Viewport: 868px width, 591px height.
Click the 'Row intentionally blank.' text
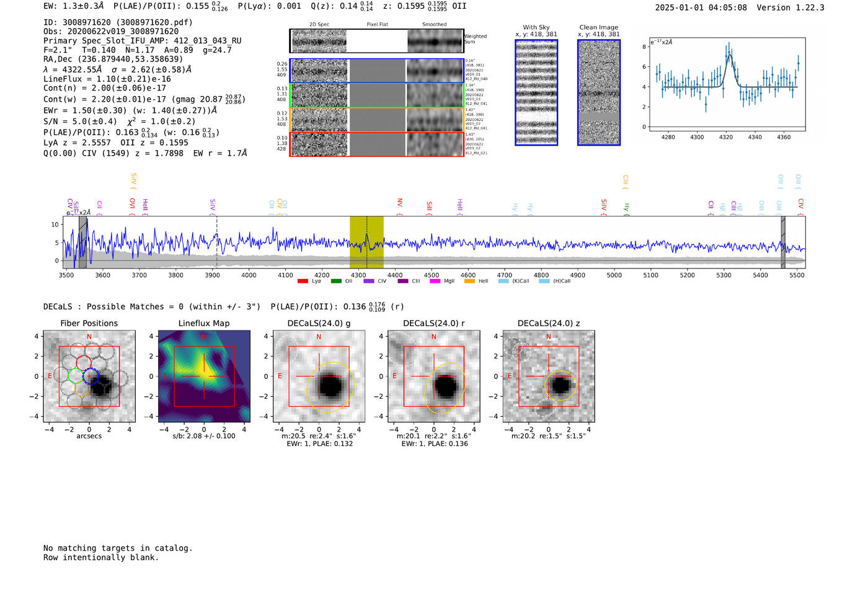101,558
